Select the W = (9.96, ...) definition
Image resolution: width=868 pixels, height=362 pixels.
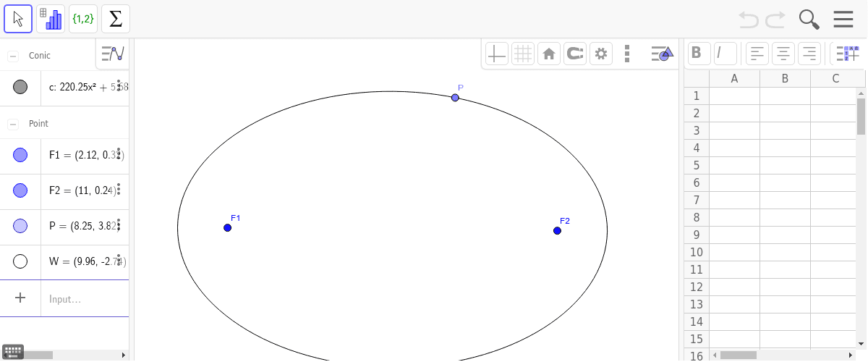pos(87,261)
